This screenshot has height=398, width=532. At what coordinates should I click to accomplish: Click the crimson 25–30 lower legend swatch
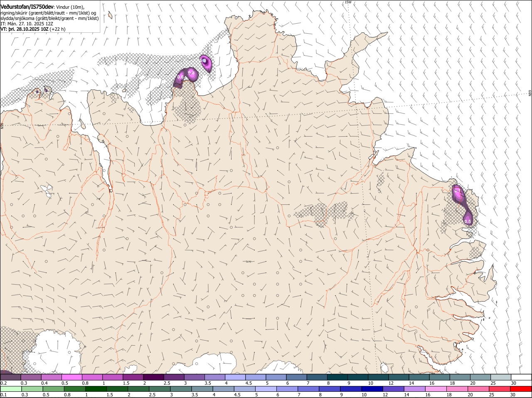pyautogui.click(x=500, y=389)
